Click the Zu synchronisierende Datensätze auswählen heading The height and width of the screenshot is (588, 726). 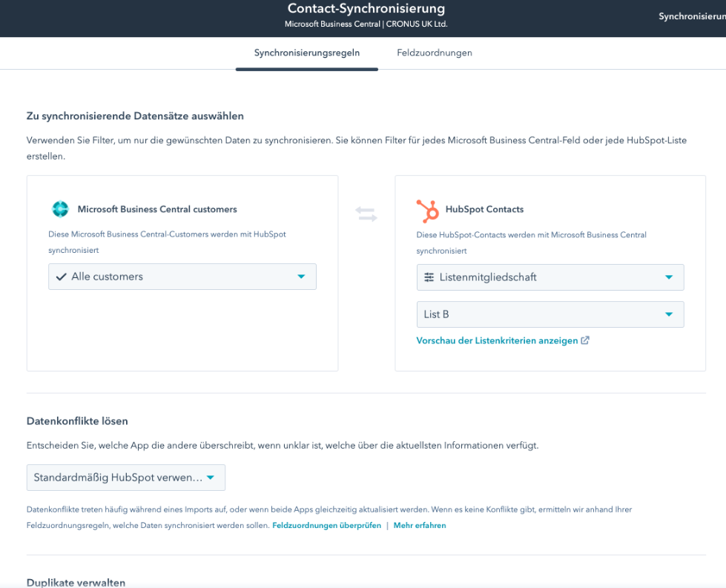click(x=135, y=116)
